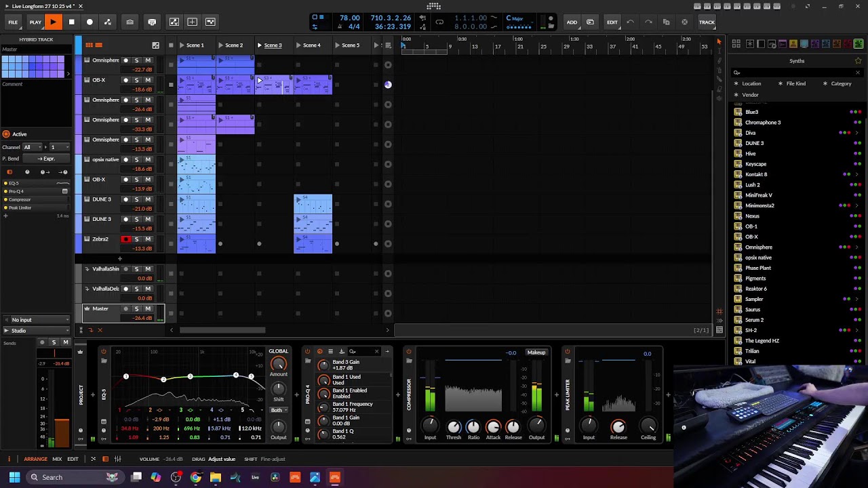Viewport: 868px width, 488px height.
Task: Open File Explorer from the taskbar
Action: [216, 478]
